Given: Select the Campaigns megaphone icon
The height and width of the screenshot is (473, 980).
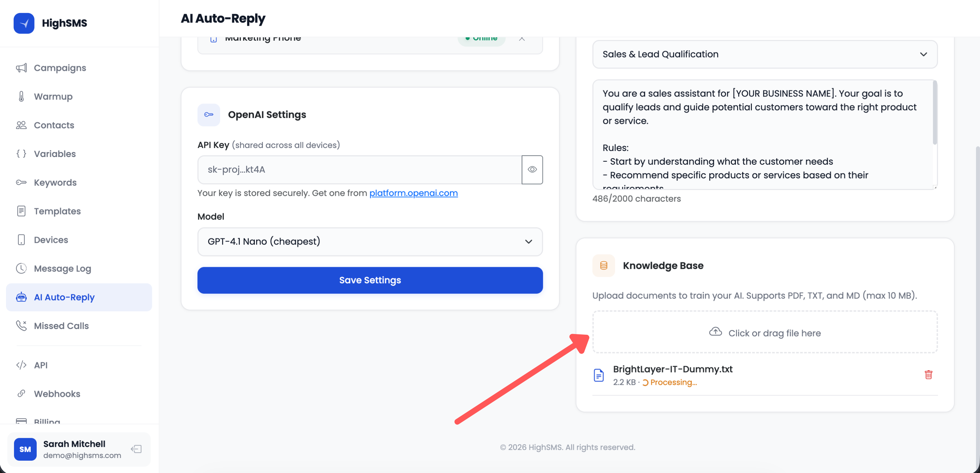Looking at the screenshot, I should pyautogui.click(x=21, y=68).
